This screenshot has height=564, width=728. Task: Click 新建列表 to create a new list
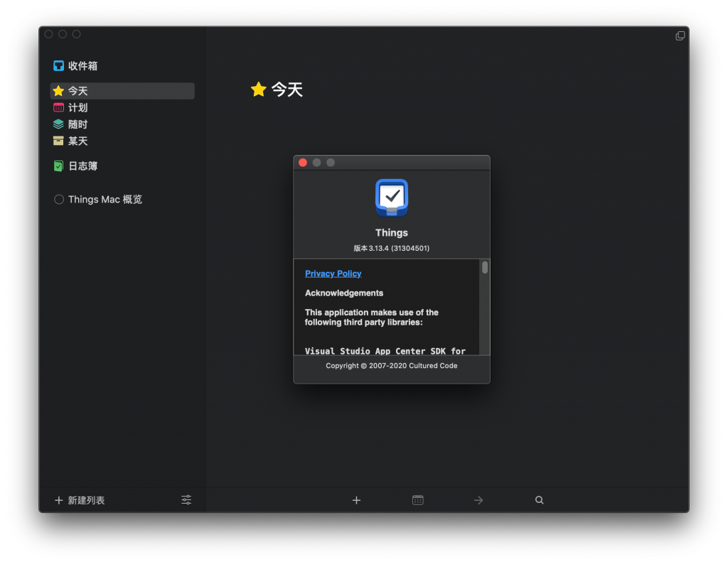coord(80,500)
